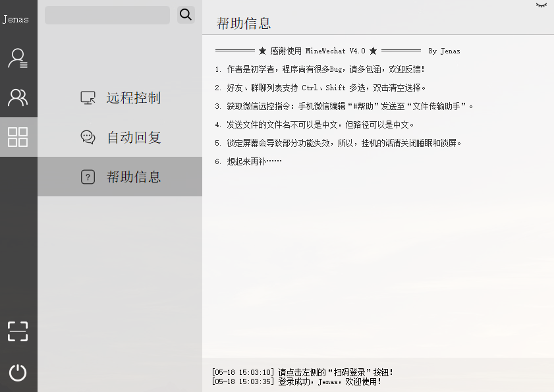Click the Jenas username label
554x392 pixels.
pos(16,19)
